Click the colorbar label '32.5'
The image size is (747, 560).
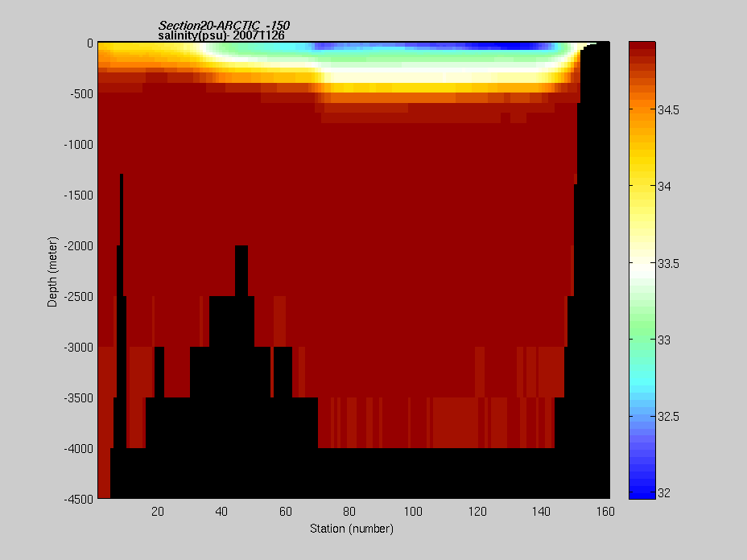click(668, 417)
